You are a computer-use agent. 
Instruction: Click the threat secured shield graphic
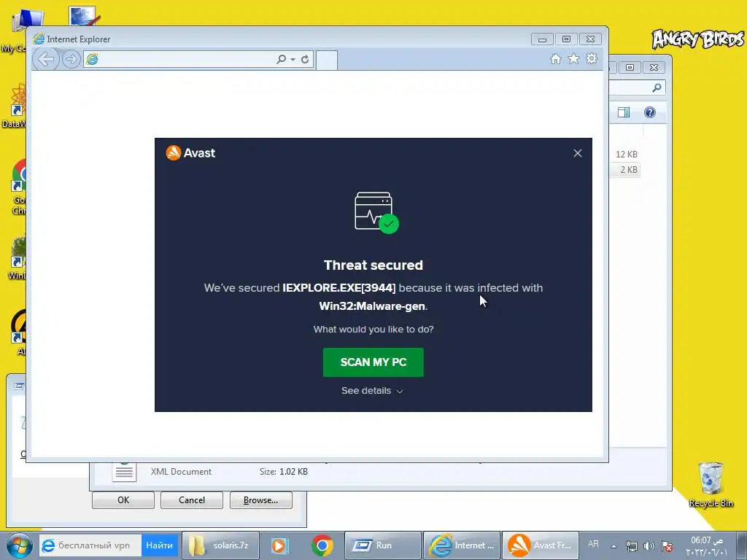coord(376,212)
